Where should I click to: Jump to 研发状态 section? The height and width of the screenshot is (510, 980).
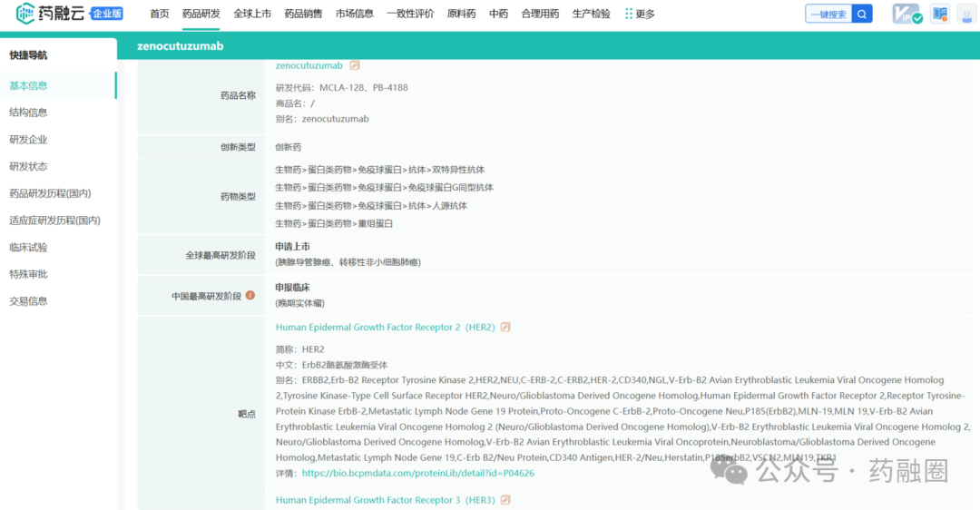pos(28,166)
